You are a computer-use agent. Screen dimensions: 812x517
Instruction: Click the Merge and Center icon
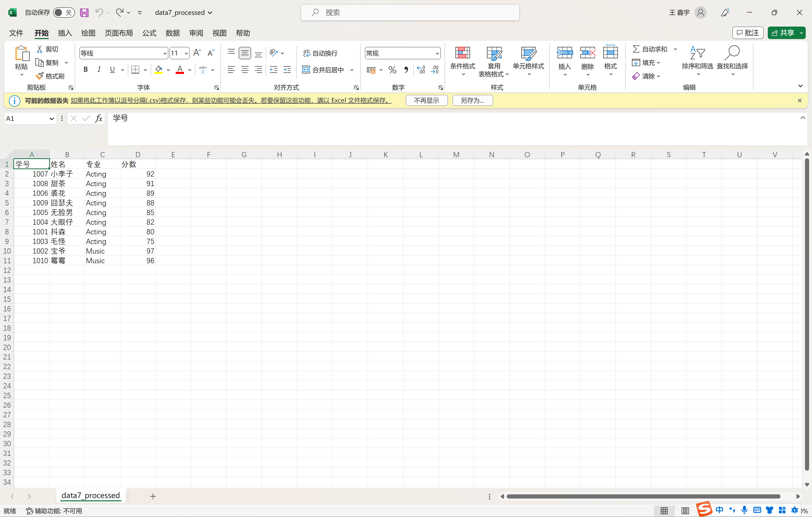tap(306, 70)
